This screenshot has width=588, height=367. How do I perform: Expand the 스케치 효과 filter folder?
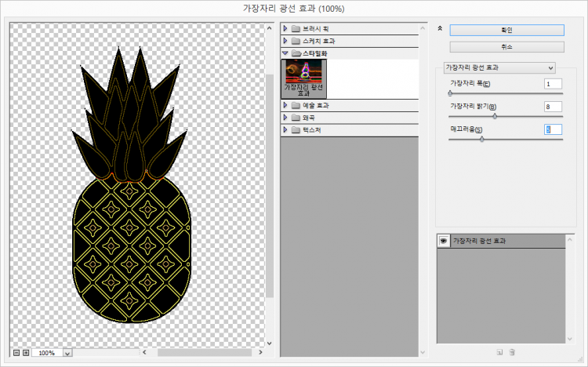point(285,41)
